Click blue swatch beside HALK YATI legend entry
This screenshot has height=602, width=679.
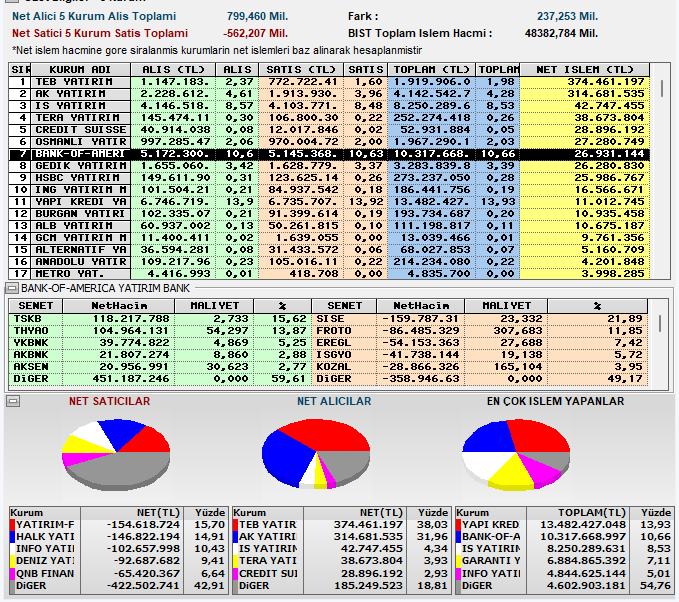point(12,537)
